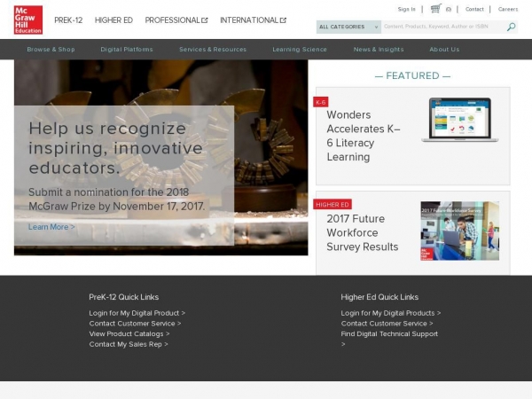The image size is (532, 399).
Task: Click the Careers link
Action: [x=508, y=9]
